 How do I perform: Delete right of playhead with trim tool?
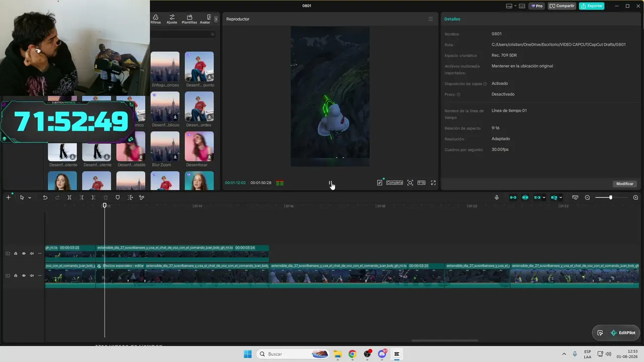click(x=94, y=198)
